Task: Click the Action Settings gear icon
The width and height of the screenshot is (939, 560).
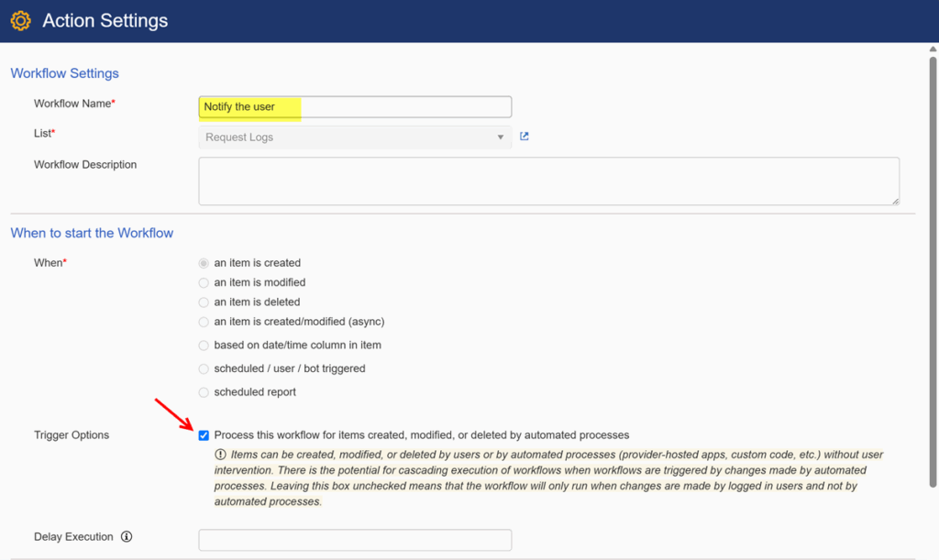Action: (20, 20)
